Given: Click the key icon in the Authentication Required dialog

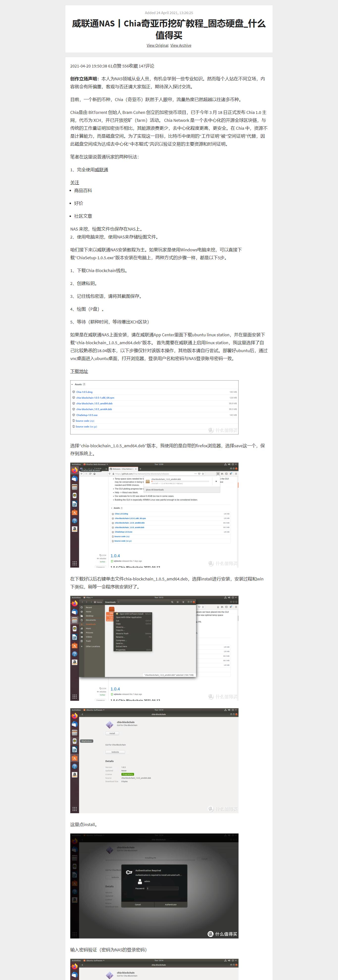Looking at the screenshot, I should pyautogui.click(x=129, y=872).
